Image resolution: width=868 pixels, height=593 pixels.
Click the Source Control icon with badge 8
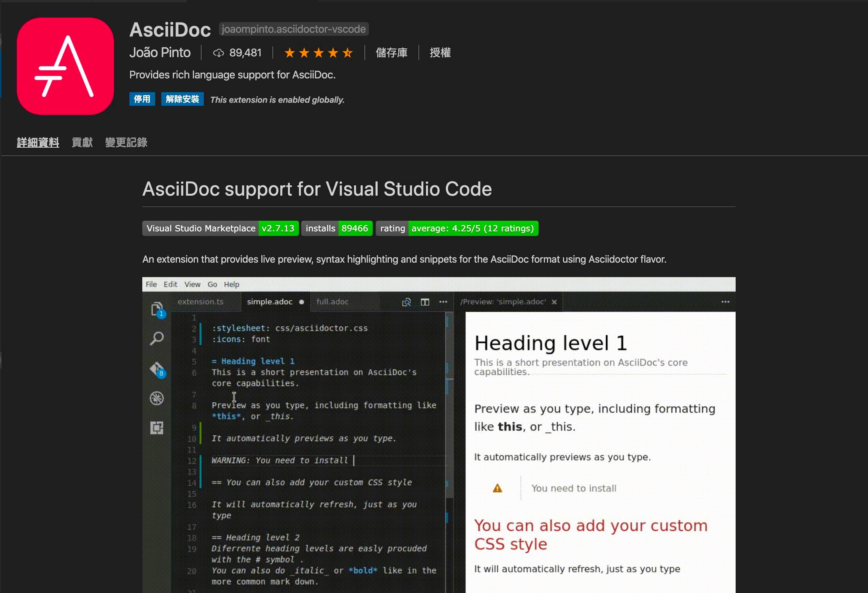click(157, 369)
